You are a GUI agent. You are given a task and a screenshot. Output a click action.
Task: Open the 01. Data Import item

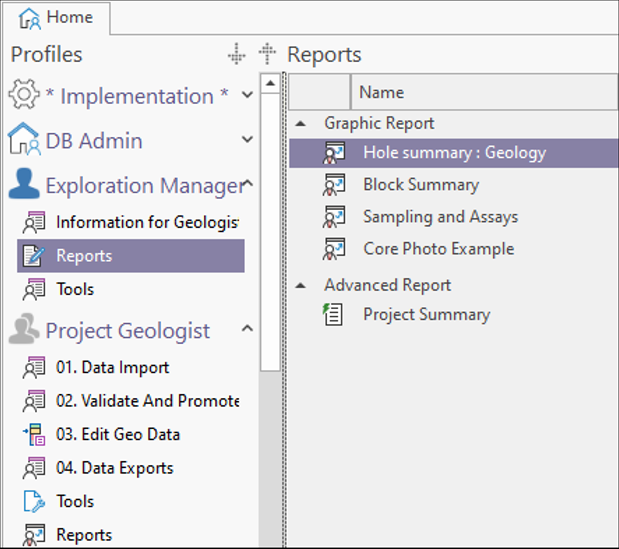112,368
